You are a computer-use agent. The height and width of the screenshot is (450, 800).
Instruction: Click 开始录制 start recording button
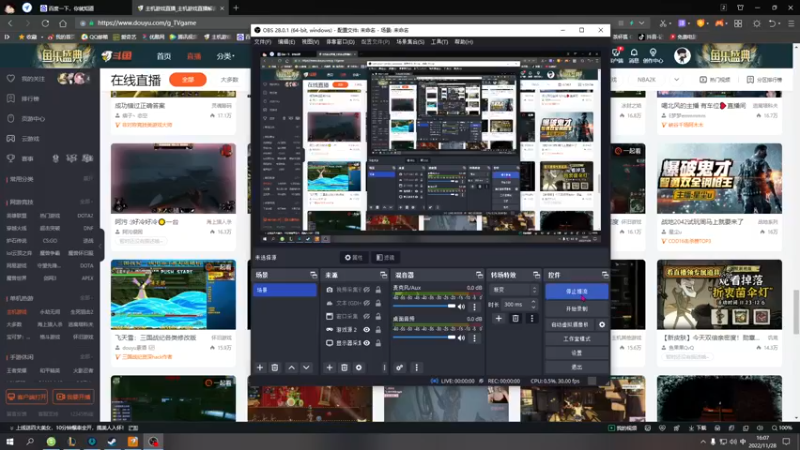click(x=577, y=309)
